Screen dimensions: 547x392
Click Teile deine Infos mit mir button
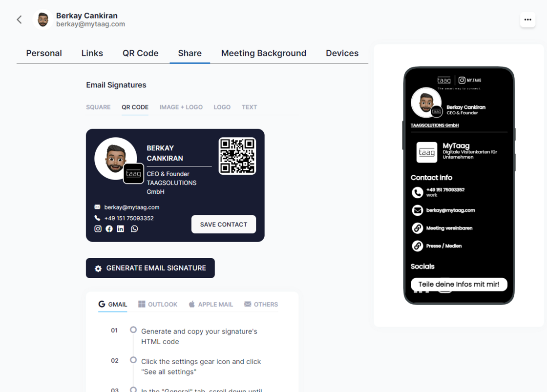coord(459,284)
